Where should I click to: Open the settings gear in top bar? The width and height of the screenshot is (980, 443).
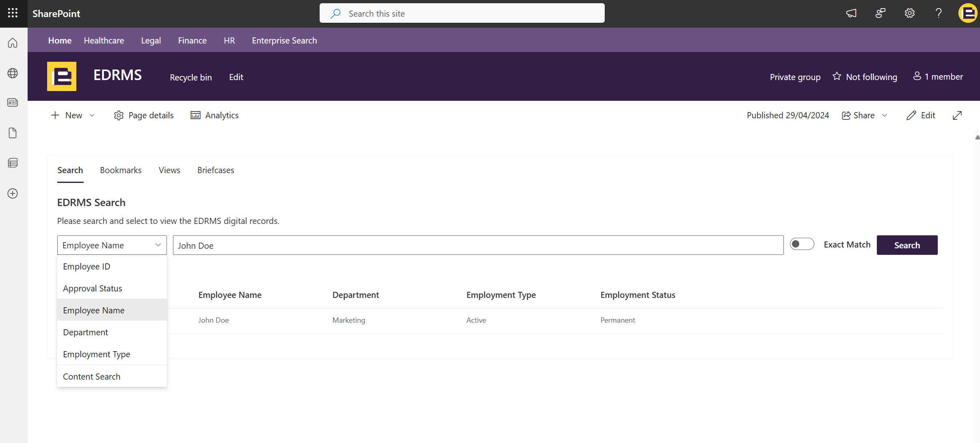point(910,13)
